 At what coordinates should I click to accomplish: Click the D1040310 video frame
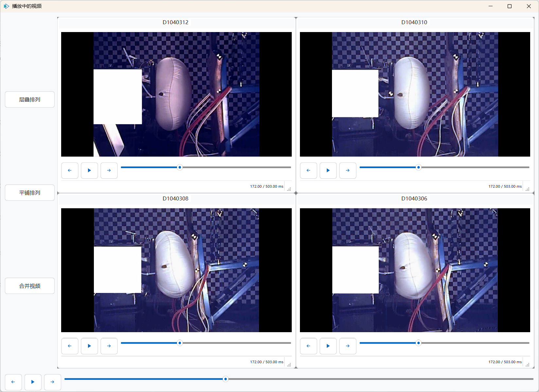click(x=415, y=94)
